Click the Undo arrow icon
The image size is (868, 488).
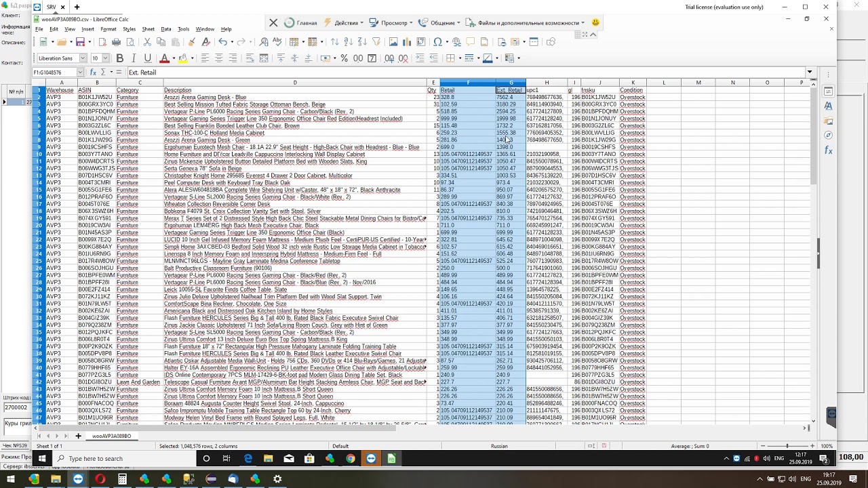point(222,42)
